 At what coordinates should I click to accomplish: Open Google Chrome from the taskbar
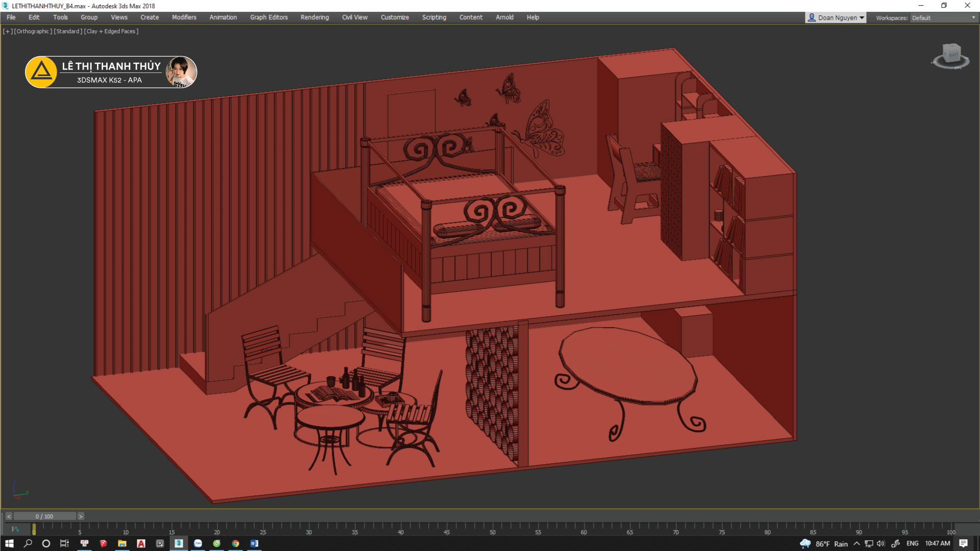pos(235,543)
